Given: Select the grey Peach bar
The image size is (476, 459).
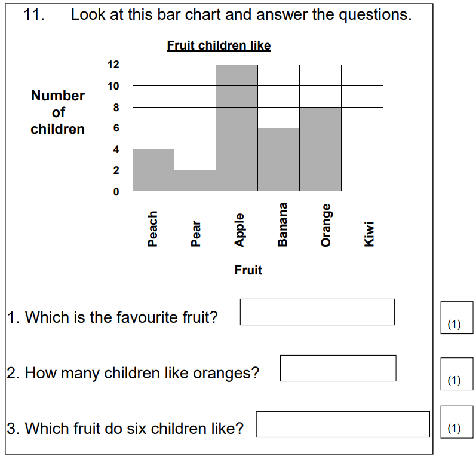Looking at the screenshot, I should coord(153,170).
